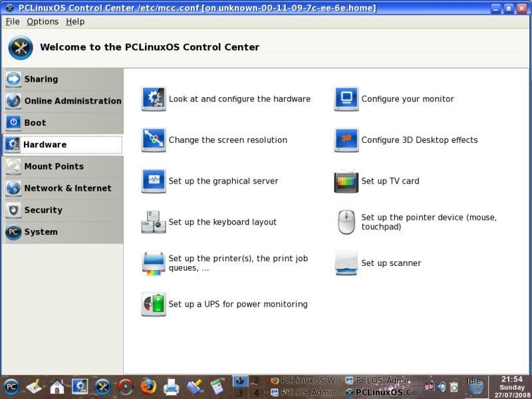Viewport: 532px width, 399px height.
Task: Launch the wrench-and-screwdriver Control Center taskbar icon
Action: (102, 387)
